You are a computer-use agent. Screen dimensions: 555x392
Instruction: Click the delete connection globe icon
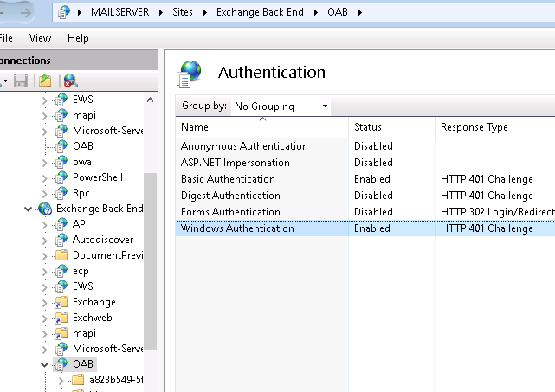tap(70, 80)
